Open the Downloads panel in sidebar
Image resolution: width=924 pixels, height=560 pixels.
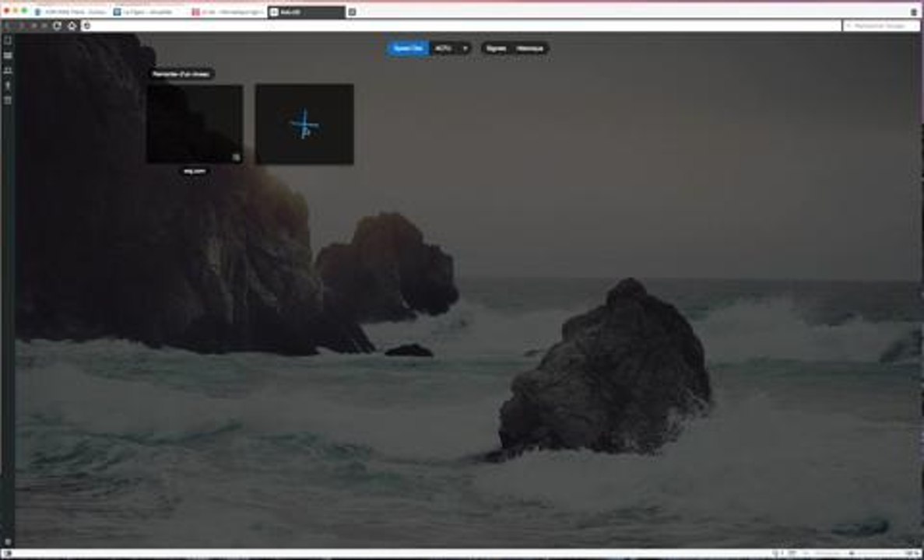8,86
